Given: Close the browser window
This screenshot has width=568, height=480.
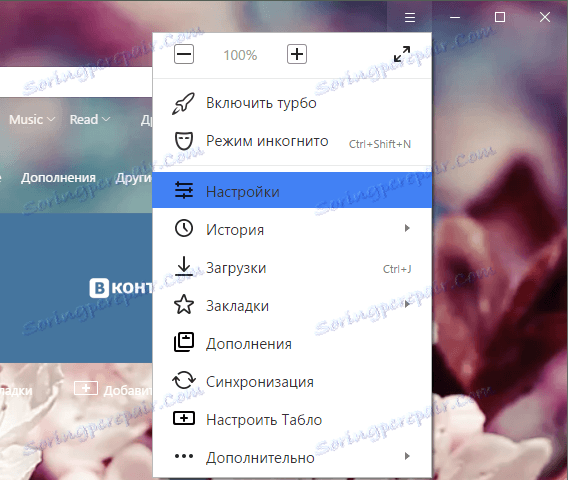Looking at the screenshot, I should pyautogui.click(x=545, y=17).
